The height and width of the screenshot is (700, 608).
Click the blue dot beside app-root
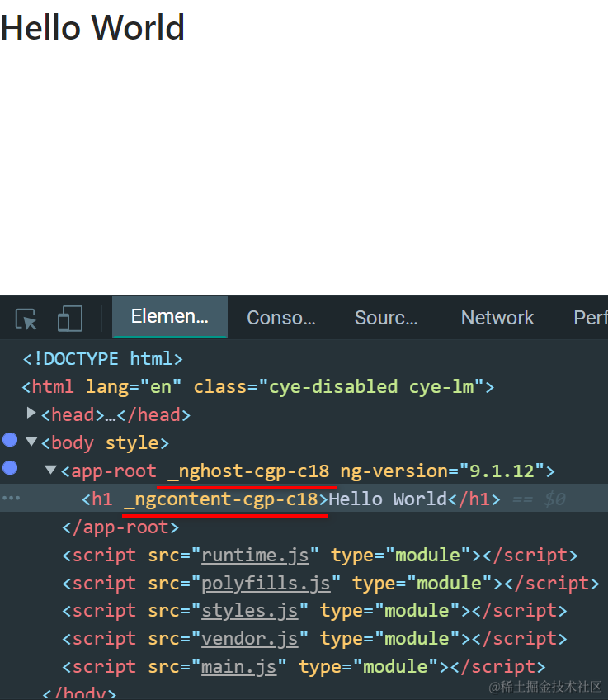pyautogui.click(x=10, y=468)
